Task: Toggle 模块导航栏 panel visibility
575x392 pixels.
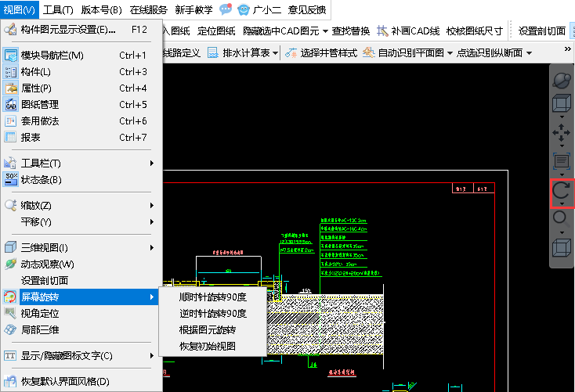Action: (52, 56)
